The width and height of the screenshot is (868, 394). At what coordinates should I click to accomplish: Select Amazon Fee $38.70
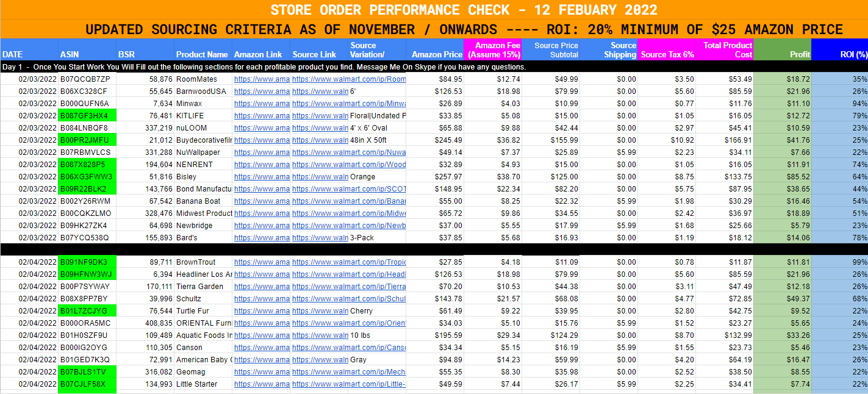(493, 176)
